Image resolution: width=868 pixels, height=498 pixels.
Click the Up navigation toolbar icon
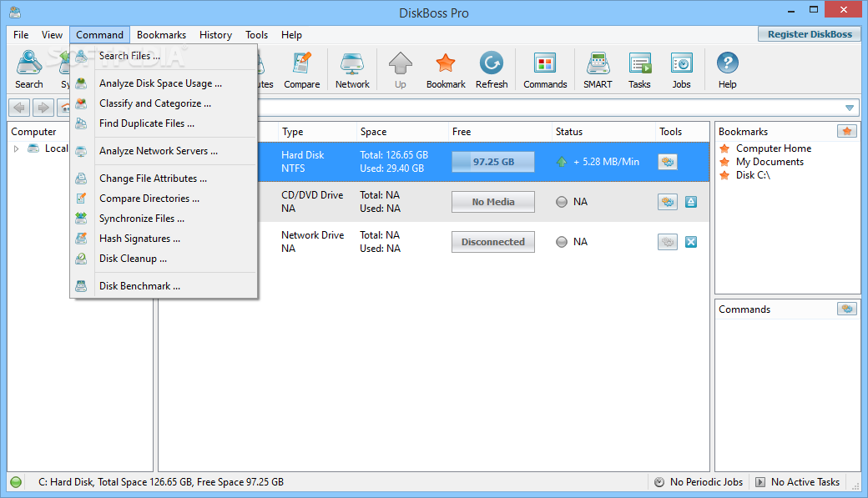tap(401, 69)
